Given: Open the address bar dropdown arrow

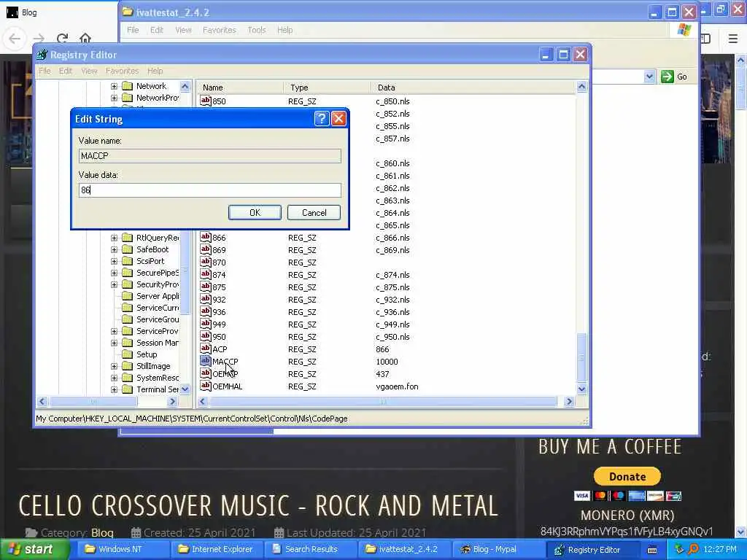Looking at the screenshot, I should [649, 76].
